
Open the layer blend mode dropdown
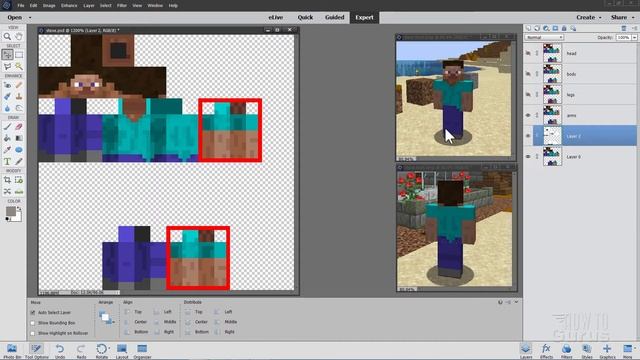(544, 38)
